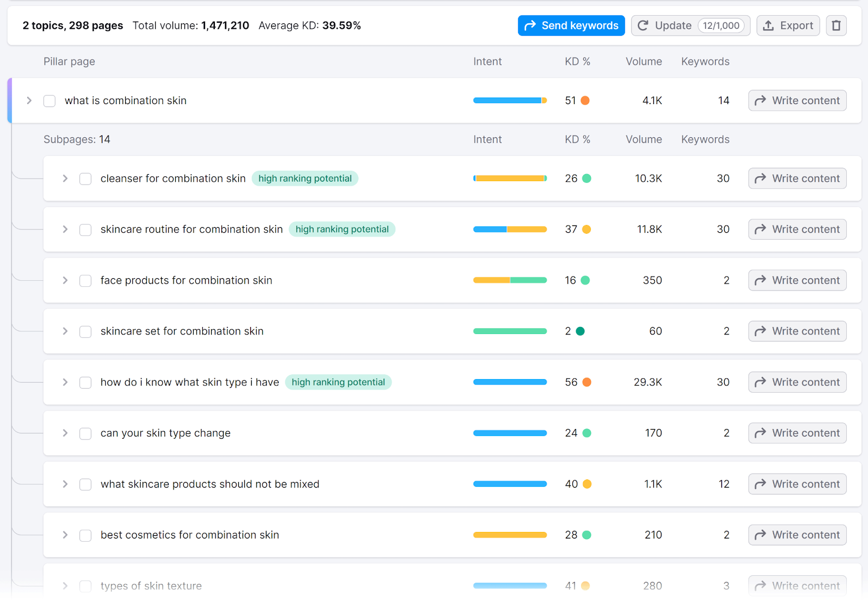The height and width of the screenshot is (603, 868).
Task: Export the topic list
Action: [x=788, y=25]
